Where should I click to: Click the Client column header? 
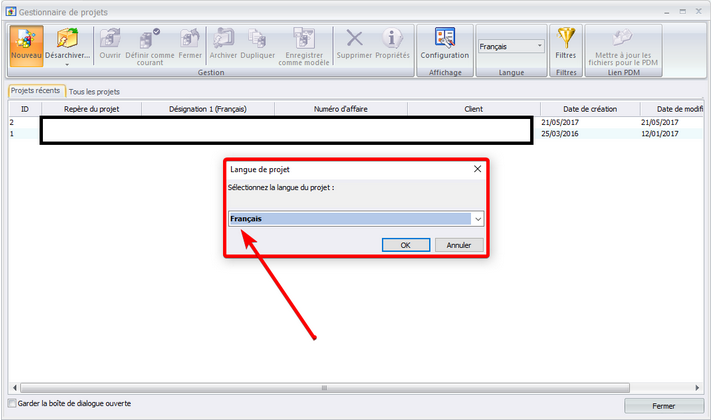[473, 109]
